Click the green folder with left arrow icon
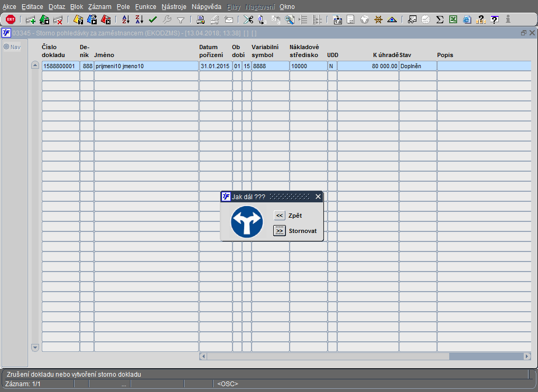Image resolution: width=538 pixels, height=392 pixels. (44, 20)
